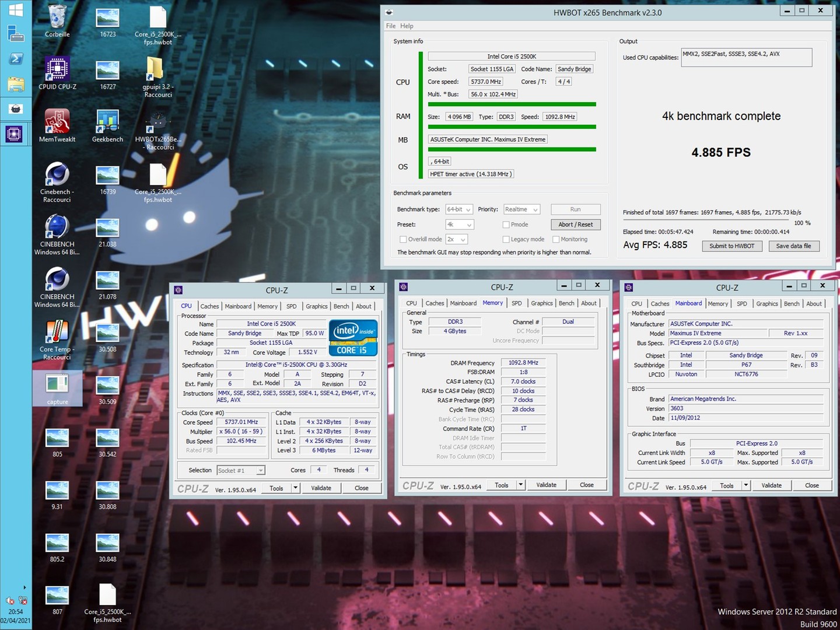Screen dimensions: 840x630
Task: Click the Windows Start button
Action: pyautogui.click(x=16, y=10)
